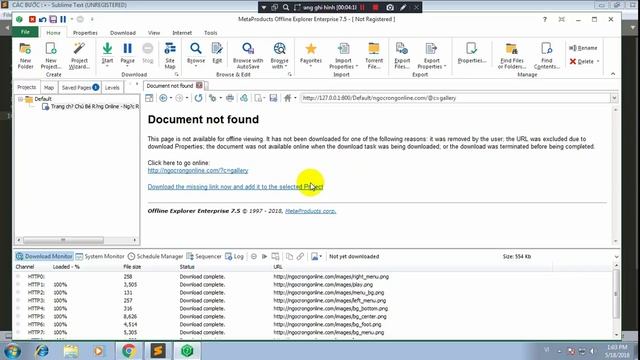Print the current page

[x=230, y=98]
